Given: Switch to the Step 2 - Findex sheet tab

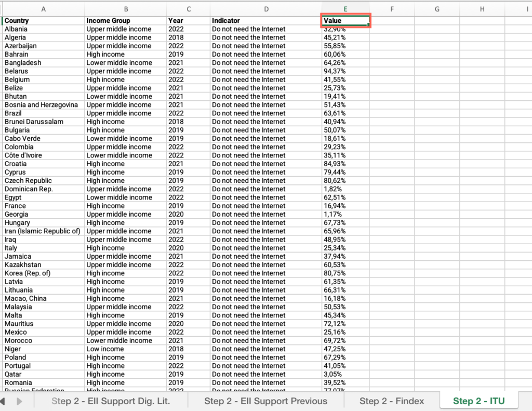Looking at the screenshot, I should pos(392,401).
